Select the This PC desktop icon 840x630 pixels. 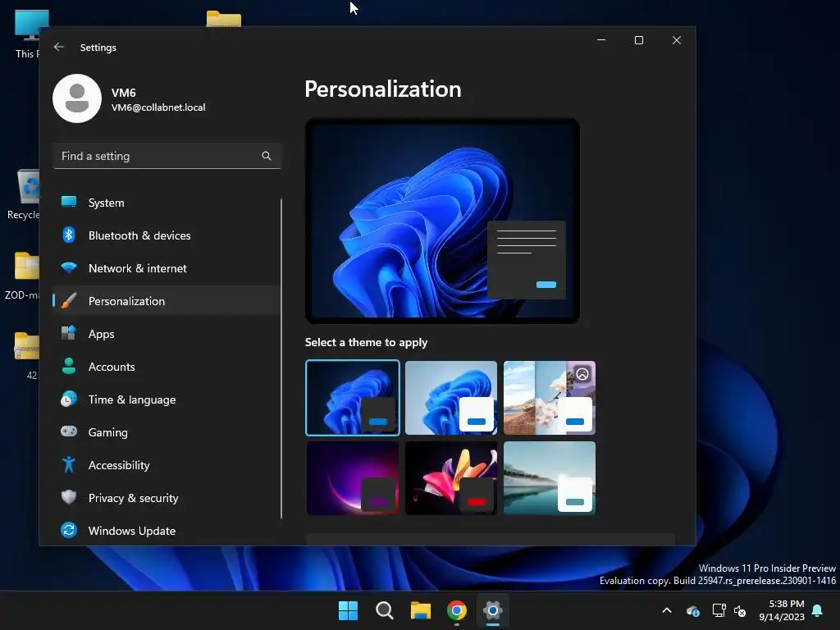pos(25,34)
